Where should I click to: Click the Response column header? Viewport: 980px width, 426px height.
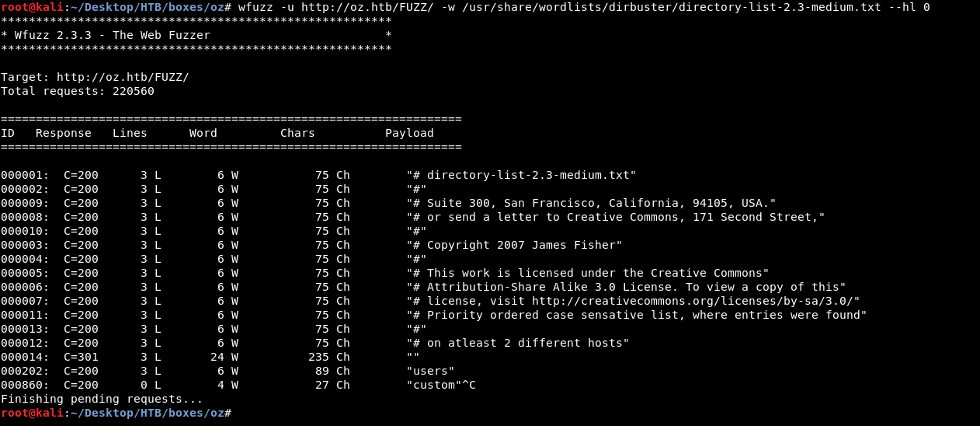pyautogui.click(x=63, y=133)
